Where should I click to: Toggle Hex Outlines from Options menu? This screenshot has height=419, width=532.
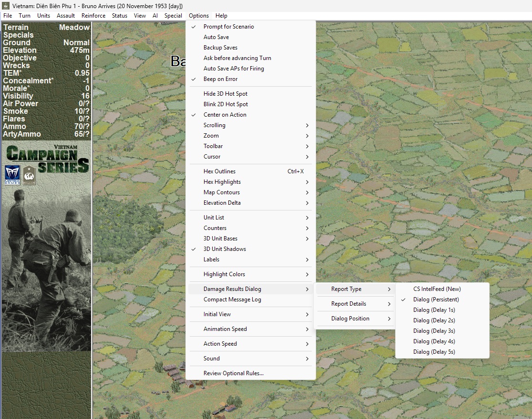[219, 171]
